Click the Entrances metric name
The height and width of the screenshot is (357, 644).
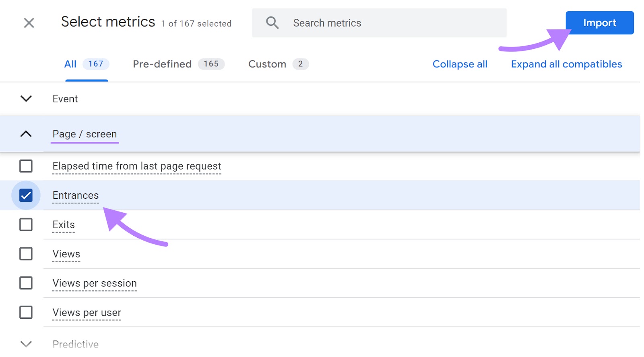76,195
